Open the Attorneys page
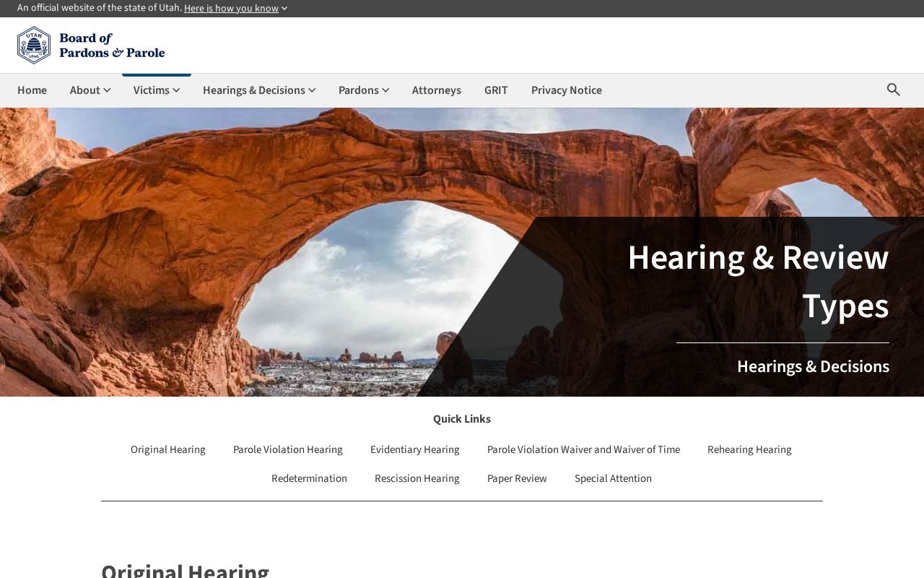924x578 pixels. pos(437,90)
